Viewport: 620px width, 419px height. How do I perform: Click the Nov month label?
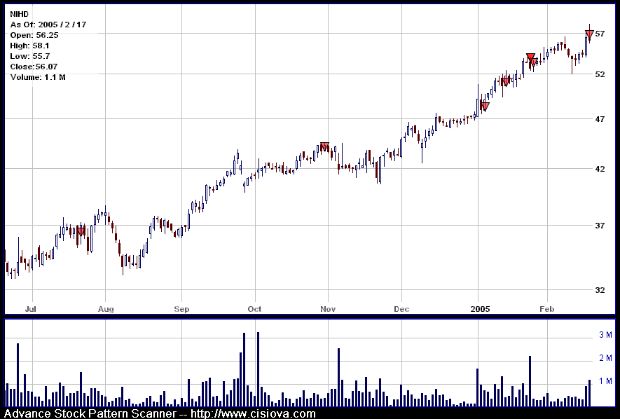point(328,309)
